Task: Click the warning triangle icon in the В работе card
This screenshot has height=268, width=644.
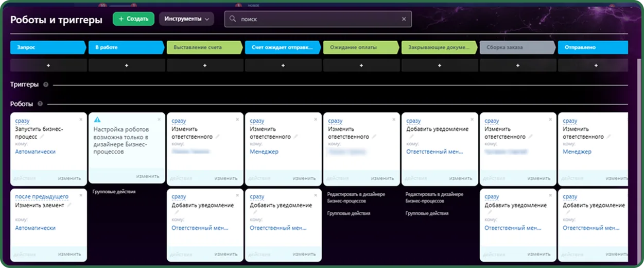Action: [97, 120]
